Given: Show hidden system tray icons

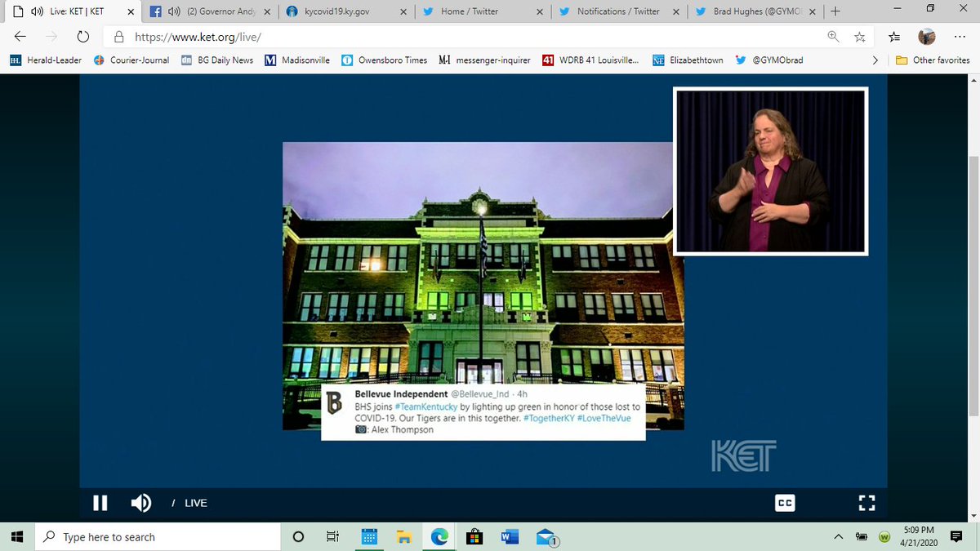Looking at the screenshot, I should 839,536.
